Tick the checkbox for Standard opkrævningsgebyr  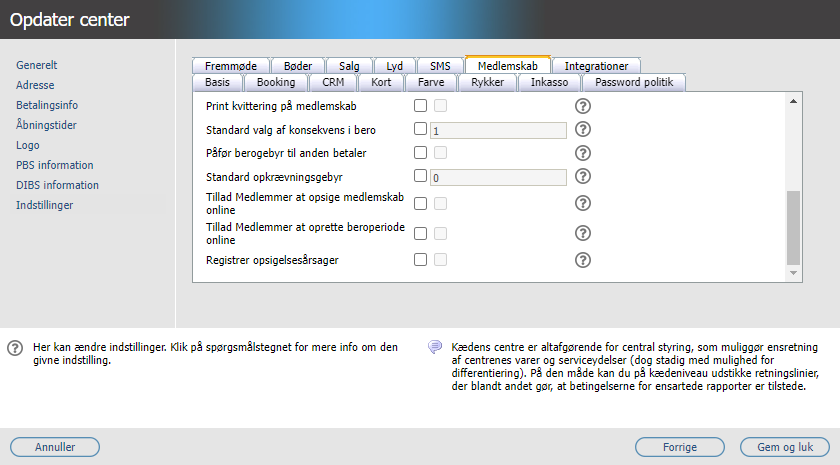(x=421, y=176)
